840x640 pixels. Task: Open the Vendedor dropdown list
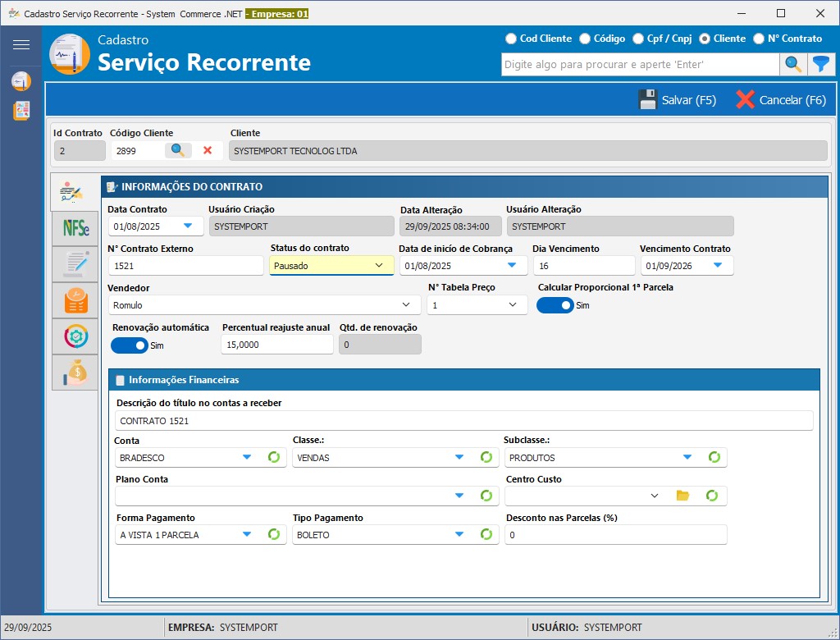(x=407, y=305)
